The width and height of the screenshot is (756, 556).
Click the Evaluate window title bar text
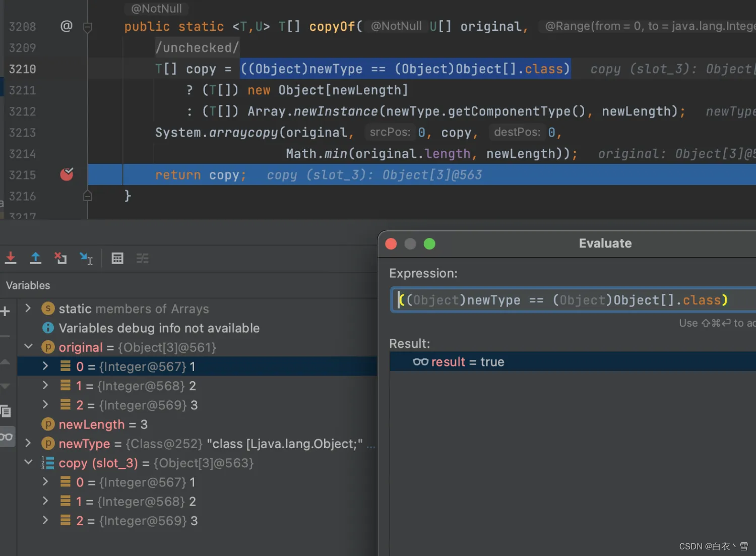605,243
